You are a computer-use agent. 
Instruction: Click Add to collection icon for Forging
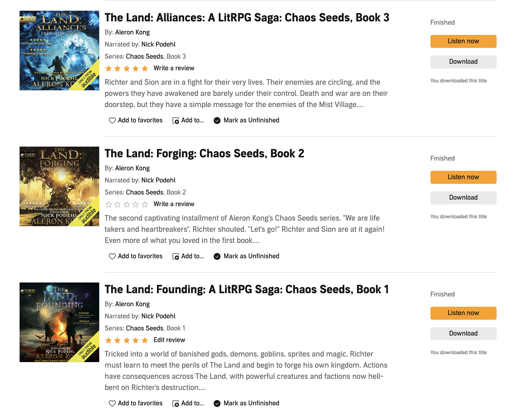pos(175,257)
